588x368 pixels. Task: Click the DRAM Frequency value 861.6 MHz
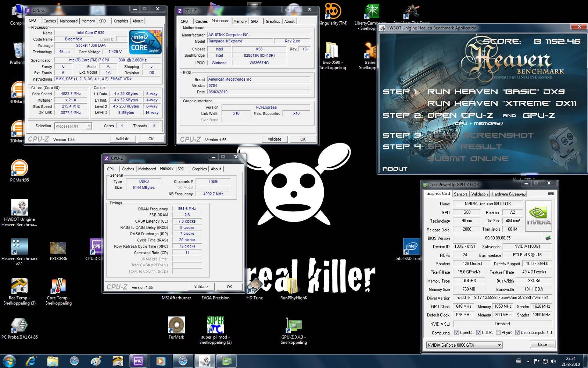tap(187, 209)
